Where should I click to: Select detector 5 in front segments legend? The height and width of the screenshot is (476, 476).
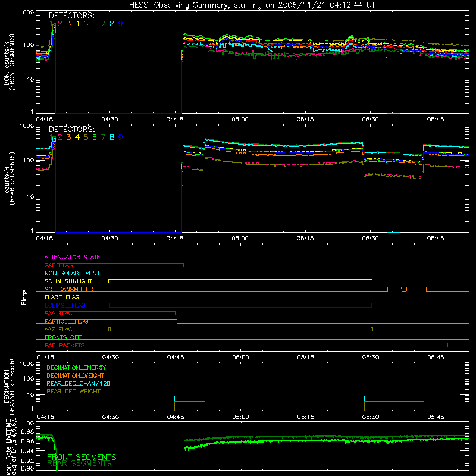tap(86, 24)
